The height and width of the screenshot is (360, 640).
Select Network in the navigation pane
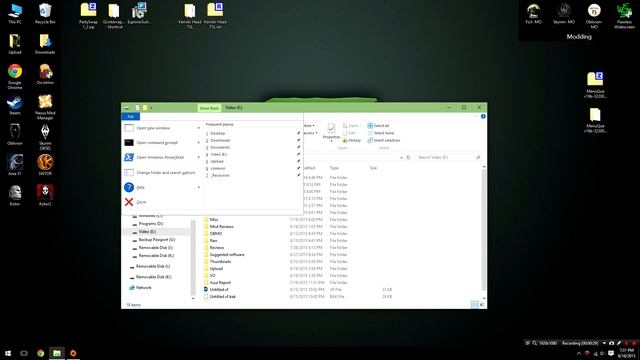click(x=143, y=288)
